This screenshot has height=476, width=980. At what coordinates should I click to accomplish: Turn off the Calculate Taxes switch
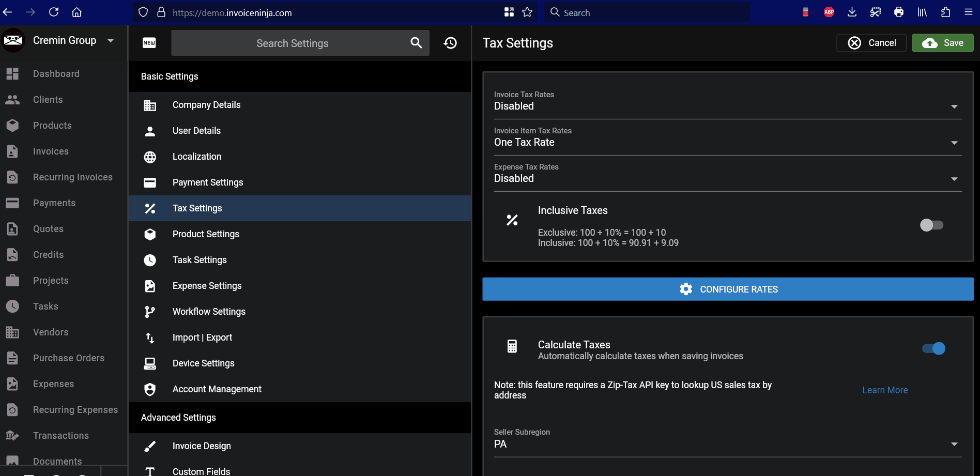tap(933, 349)
